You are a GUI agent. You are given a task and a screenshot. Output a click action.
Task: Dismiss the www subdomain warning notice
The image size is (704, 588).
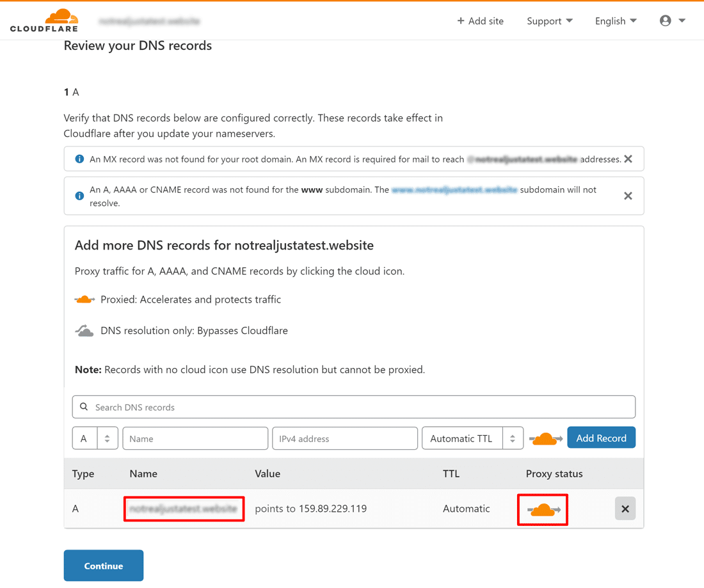coord(628,196)
